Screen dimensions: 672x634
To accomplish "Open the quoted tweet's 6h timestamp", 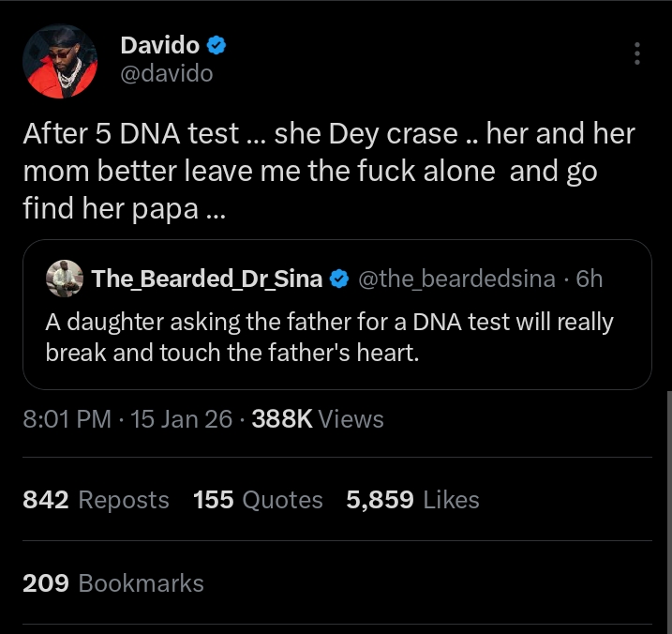I will pos(590,279).
